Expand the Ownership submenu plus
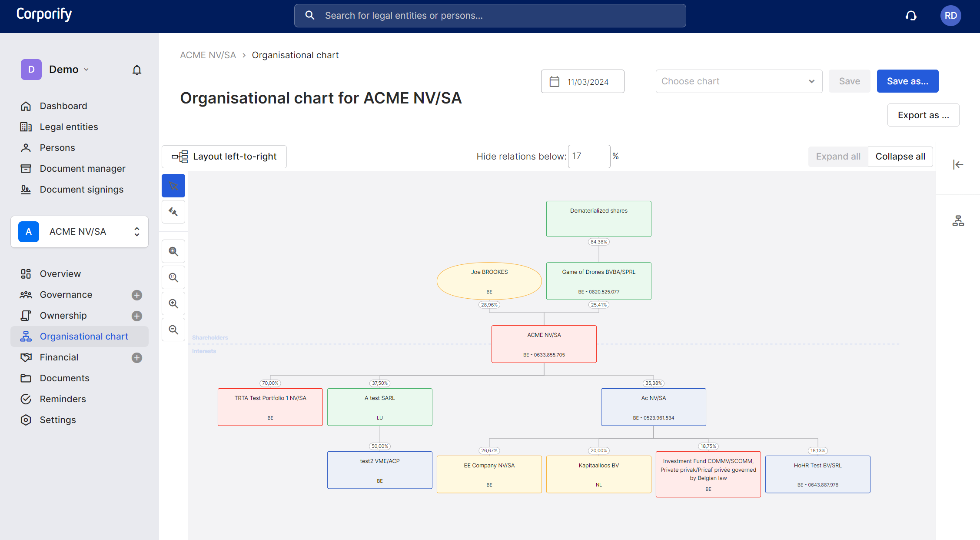The image size is (980, 540). pos(137,316)
